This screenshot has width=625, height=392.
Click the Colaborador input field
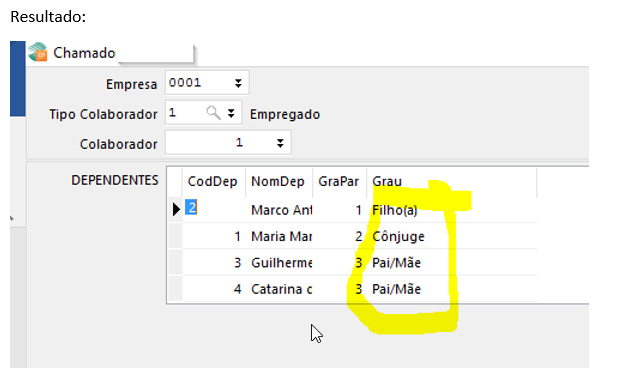click(x=228, y=142)
